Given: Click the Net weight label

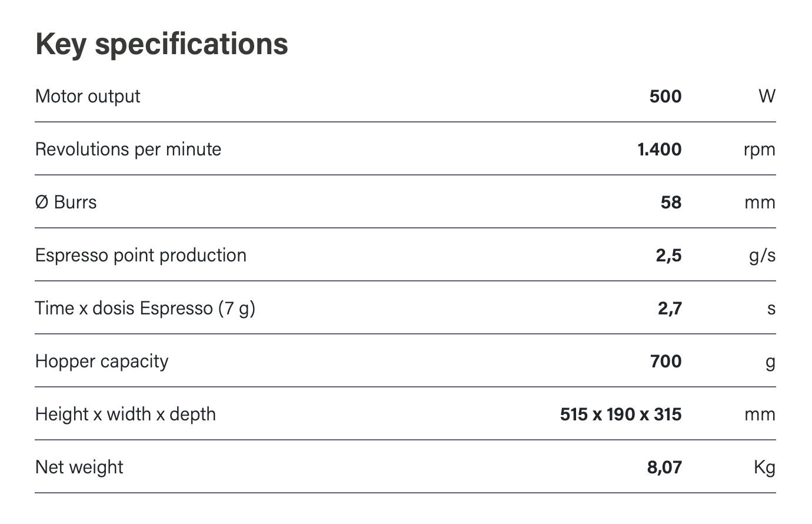Looking at the screenshot, I should point(79,467).
